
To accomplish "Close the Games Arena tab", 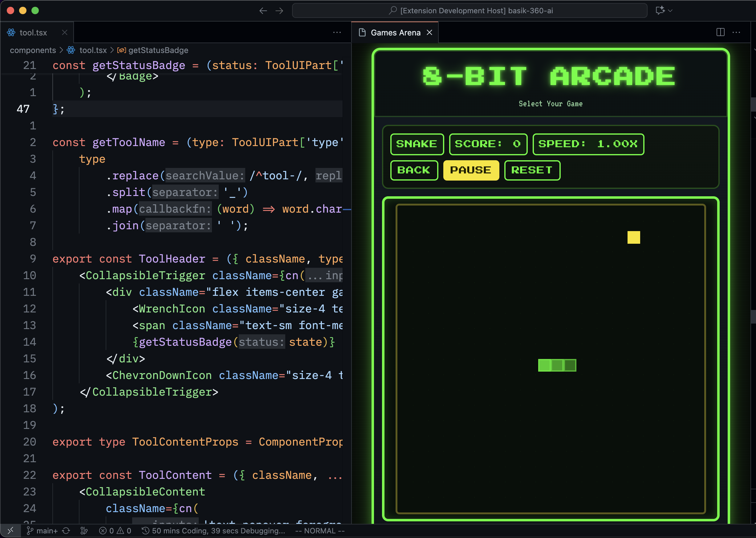I will pyautogui.click(x=429, y=32).
